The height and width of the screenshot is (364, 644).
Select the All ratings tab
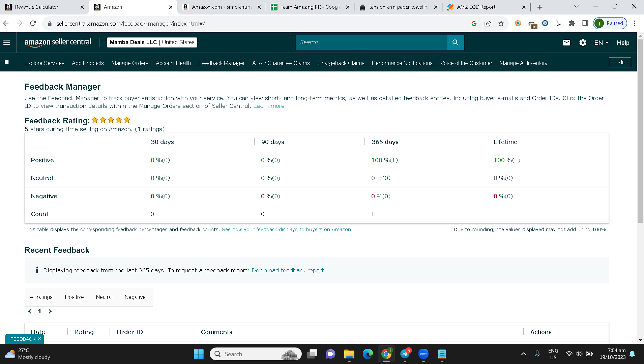[41, 297]
